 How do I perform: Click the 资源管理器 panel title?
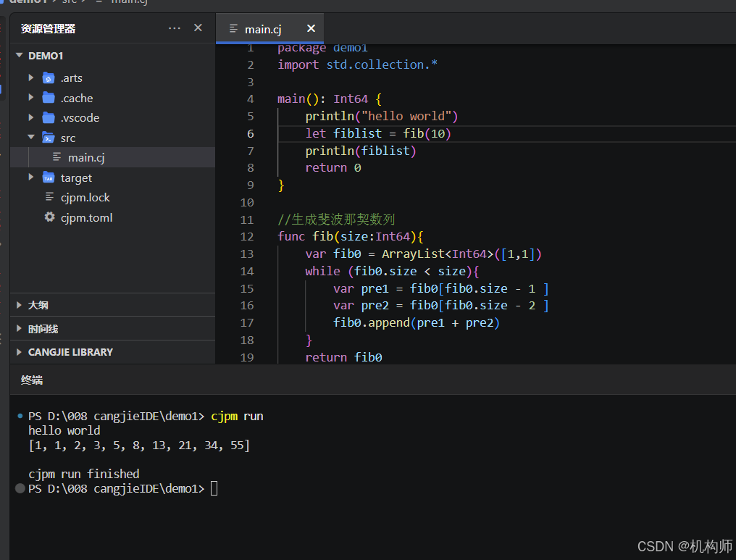coord(48,29)
